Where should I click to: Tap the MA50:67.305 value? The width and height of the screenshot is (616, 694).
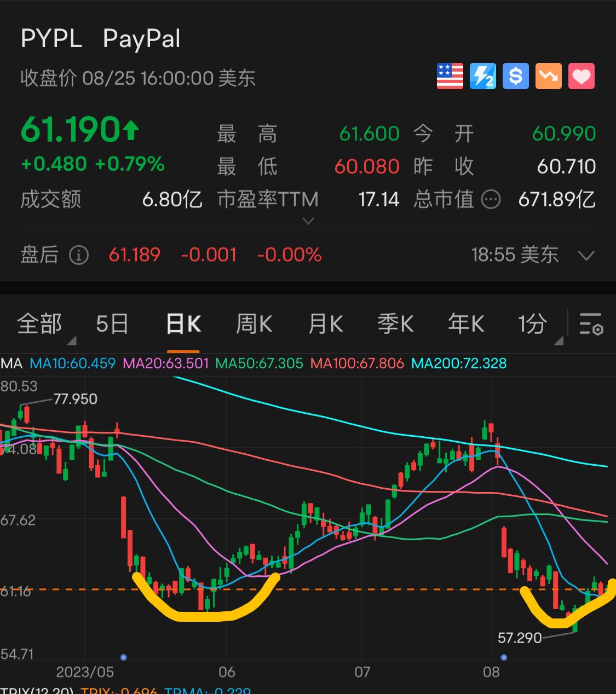[x=260, y=363]
